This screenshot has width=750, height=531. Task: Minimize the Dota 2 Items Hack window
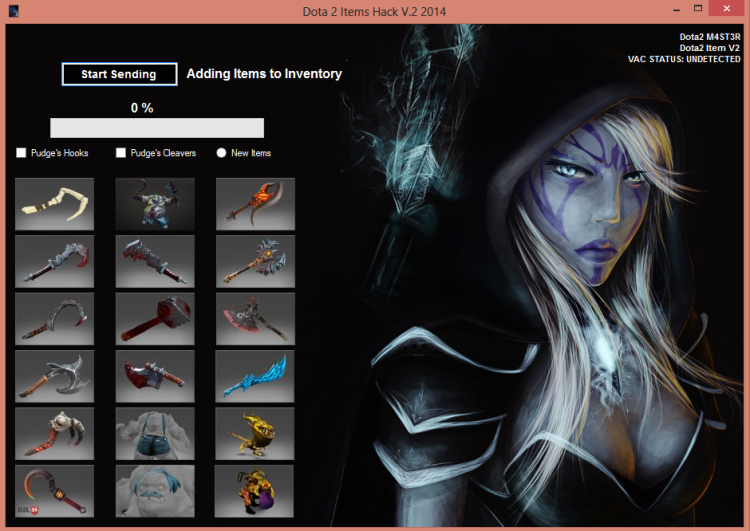676,10
